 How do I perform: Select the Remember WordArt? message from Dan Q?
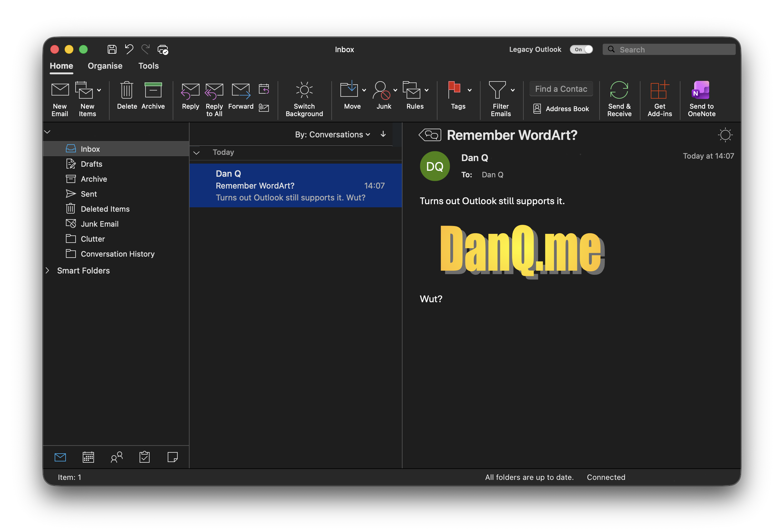click(295, 185)
